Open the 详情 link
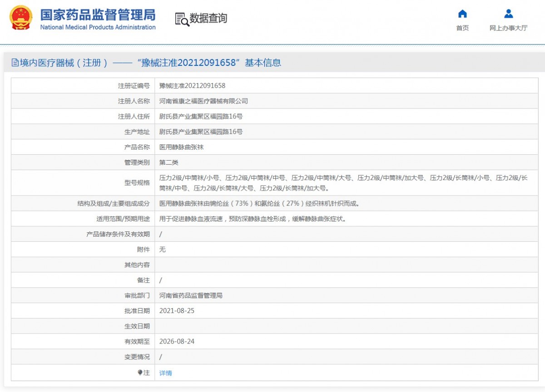This screenshot has height=392, width=545. click(x=166, y=373)
